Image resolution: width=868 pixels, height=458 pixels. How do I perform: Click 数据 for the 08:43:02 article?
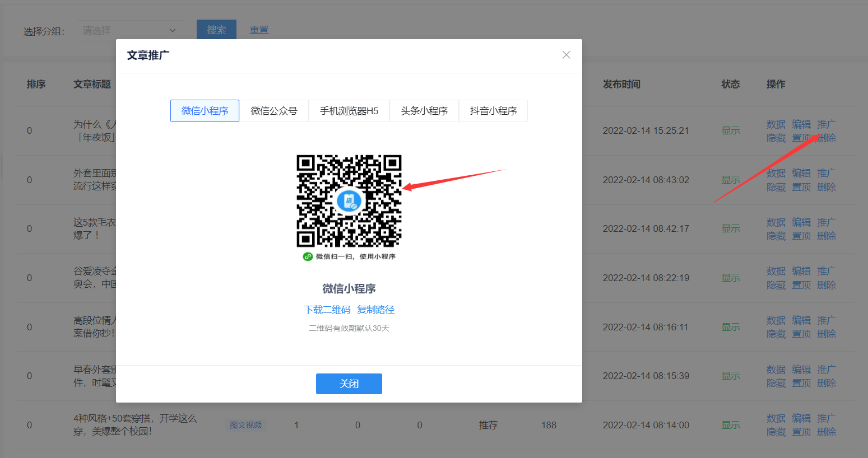776,173
